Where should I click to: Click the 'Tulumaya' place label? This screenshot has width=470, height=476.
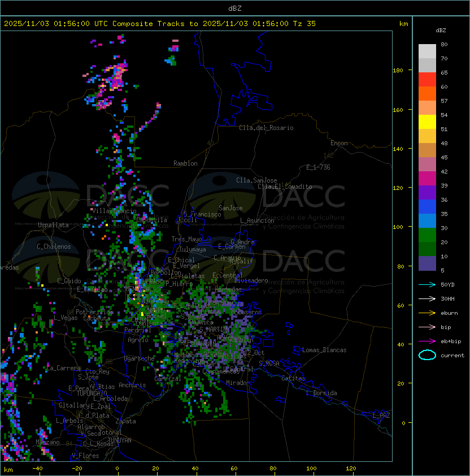coord(193,249)
